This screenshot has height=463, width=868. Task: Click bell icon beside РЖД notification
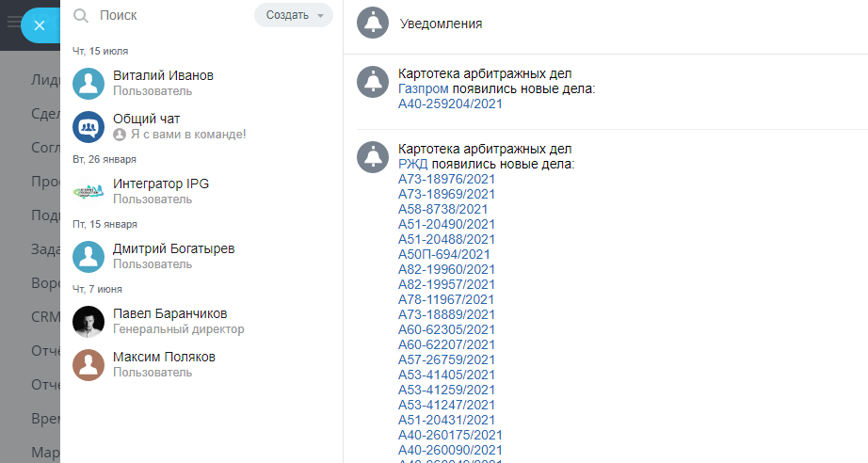[x=373, y=156]
